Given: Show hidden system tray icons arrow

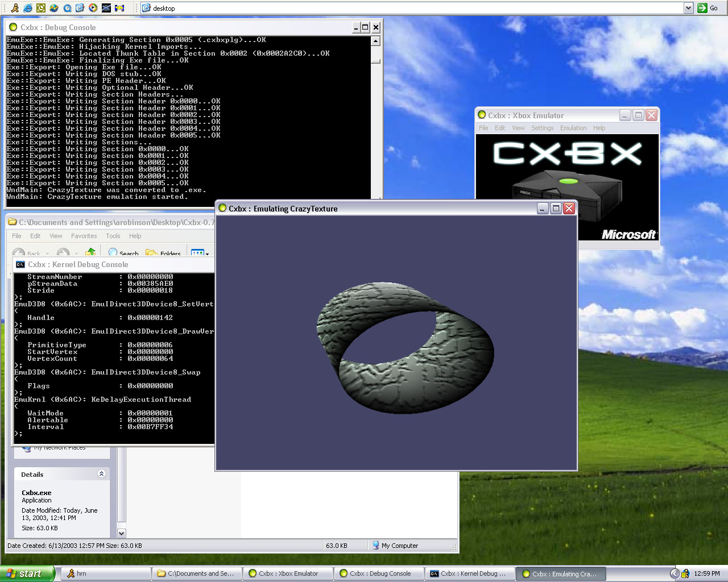Looking at the screenshot, I should pos(675,573).
